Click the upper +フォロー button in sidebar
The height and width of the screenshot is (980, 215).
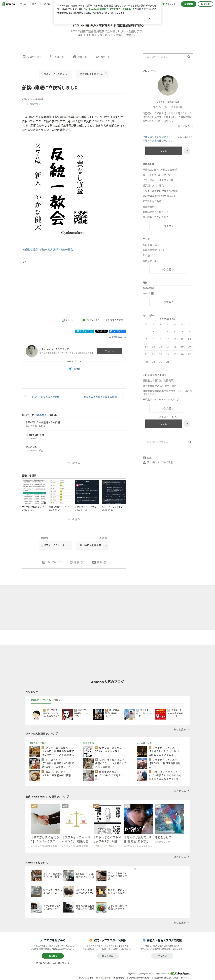164,151
